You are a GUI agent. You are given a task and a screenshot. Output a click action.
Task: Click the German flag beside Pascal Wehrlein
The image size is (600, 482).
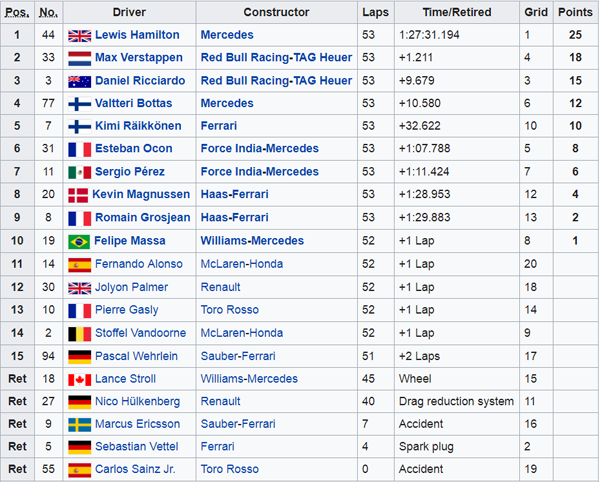(80, 357)
